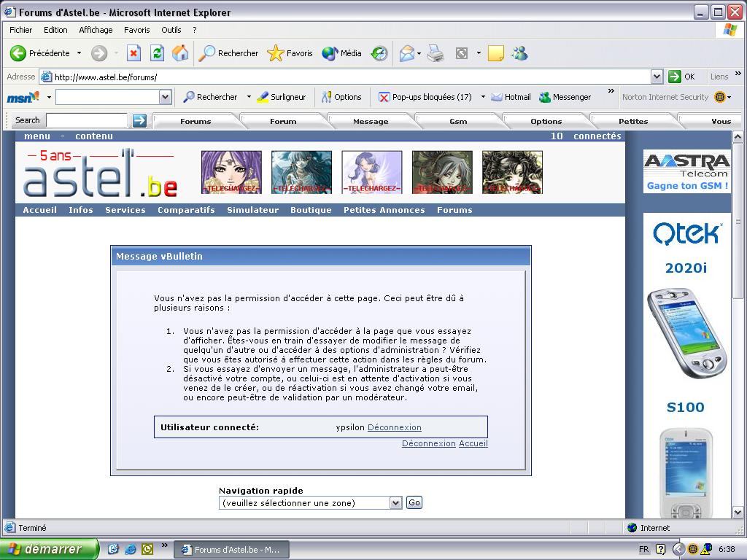Go to Home page via house icon
This screenshot has height=560, width=747.
click(x=179, y=53)
